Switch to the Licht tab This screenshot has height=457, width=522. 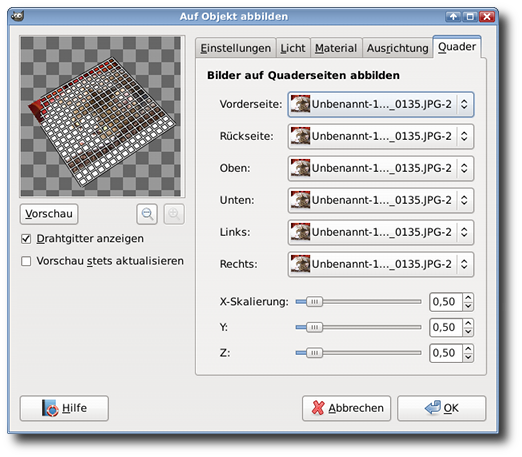click(x=293, y=48)
